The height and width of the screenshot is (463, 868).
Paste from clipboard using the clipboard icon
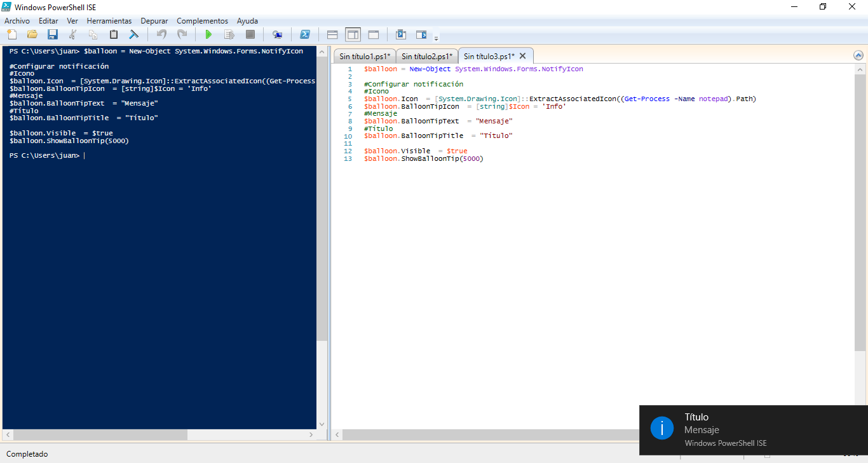[113, 34]
